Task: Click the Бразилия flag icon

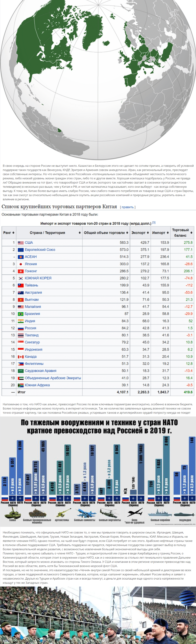Action: [x=20, y=314]
